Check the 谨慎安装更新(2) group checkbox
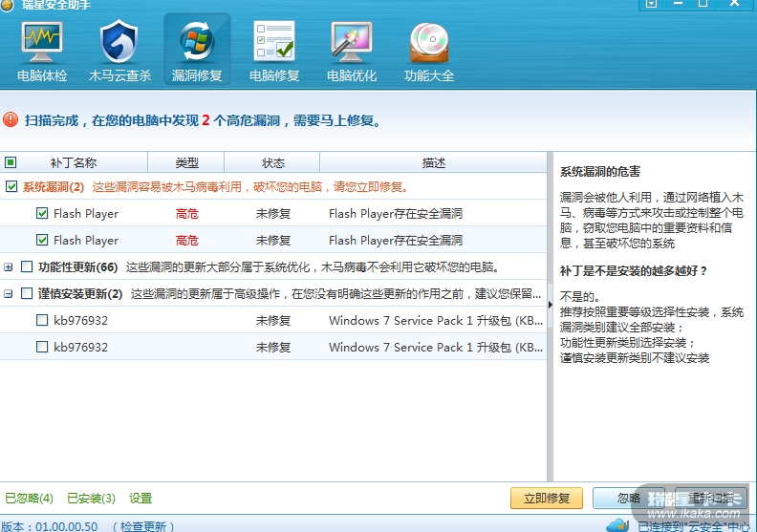 pyautogui.click(x=27, y=293)
